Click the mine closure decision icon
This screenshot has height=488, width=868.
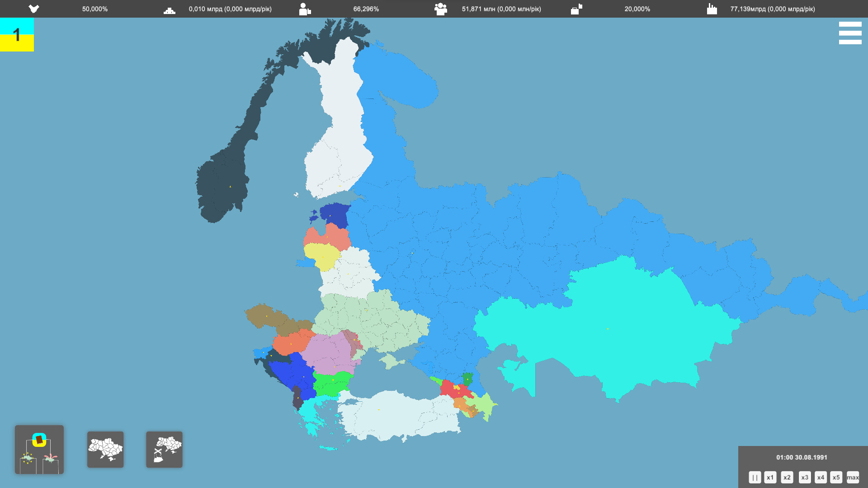click(x=164, y=449)
